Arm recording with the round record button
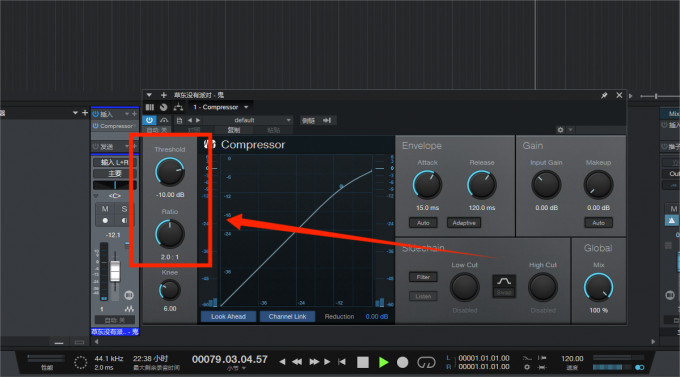The height and width of the screenshot is (377, 680). tap(402, 362)
